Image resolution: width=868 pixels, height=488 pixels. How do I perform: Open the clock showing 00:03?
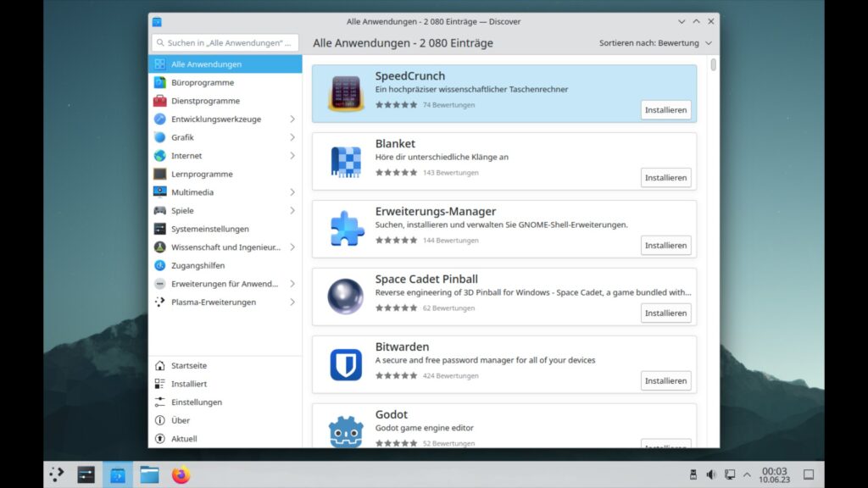point(775,474)
